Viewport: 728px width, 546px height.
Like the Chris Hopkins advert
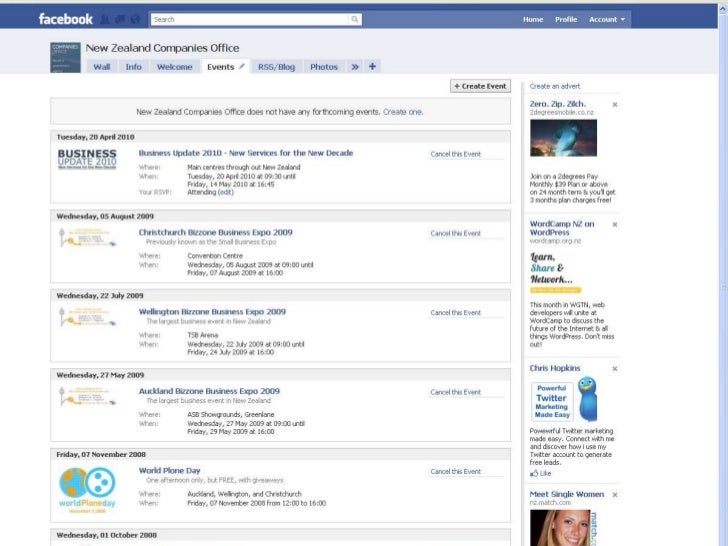[541, 473]
